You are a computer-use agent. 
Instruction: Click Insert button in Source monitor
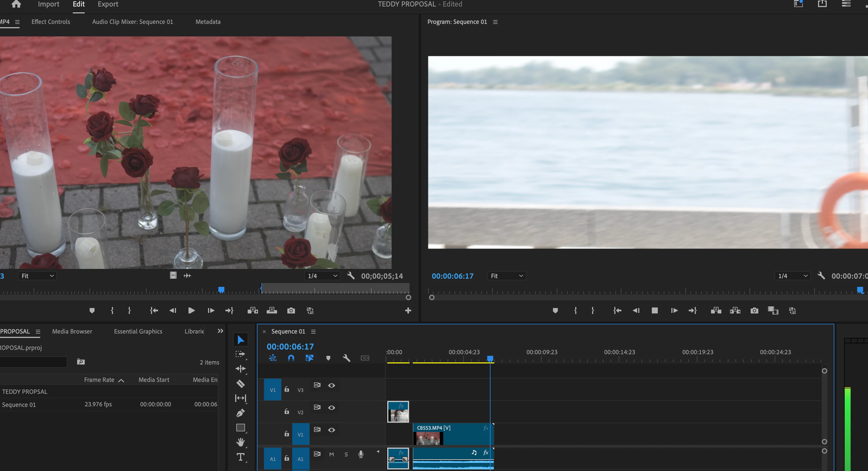[x=252, y=311]
